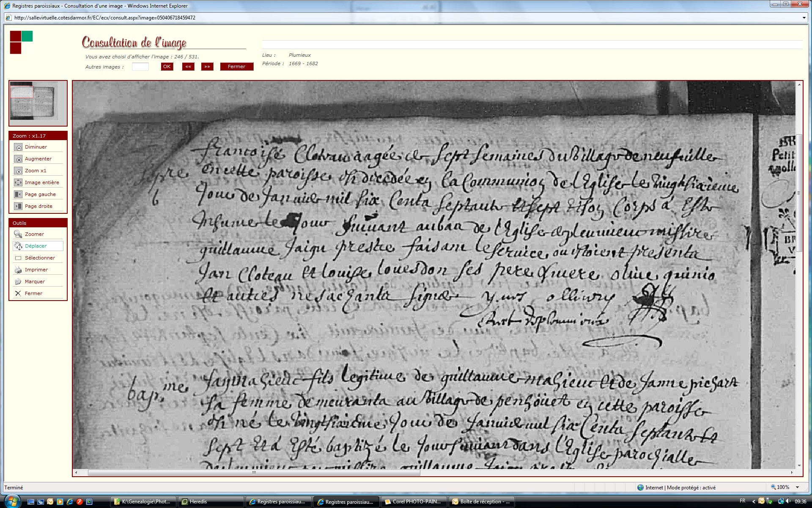Display the Page gauche view
Screen dimensions: 812x508
coord(18,194)
